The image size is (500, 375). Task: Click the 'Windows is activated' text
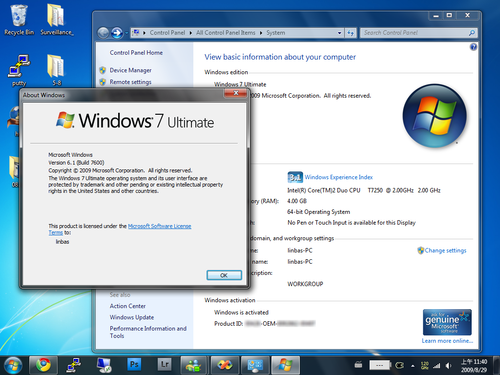pos(241,312)
